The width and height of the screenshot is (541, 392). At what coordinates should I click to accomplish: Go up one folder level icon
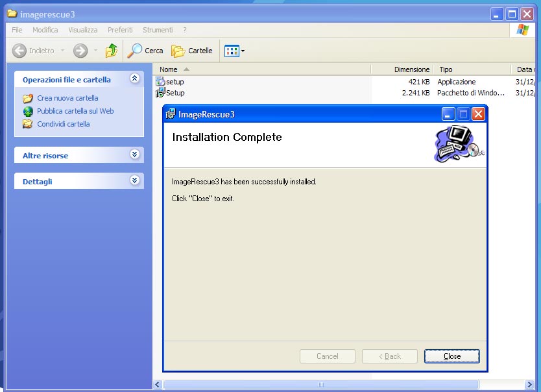[111, 51]
